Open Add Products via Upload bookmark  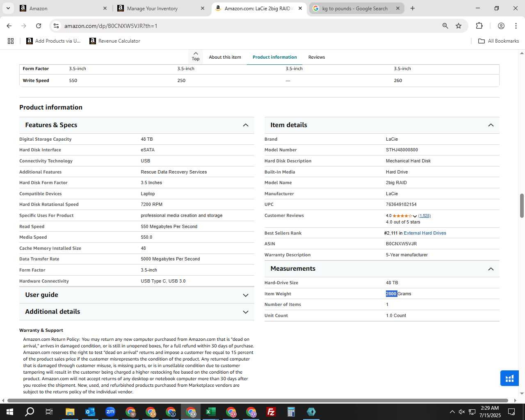click(53, 41)
